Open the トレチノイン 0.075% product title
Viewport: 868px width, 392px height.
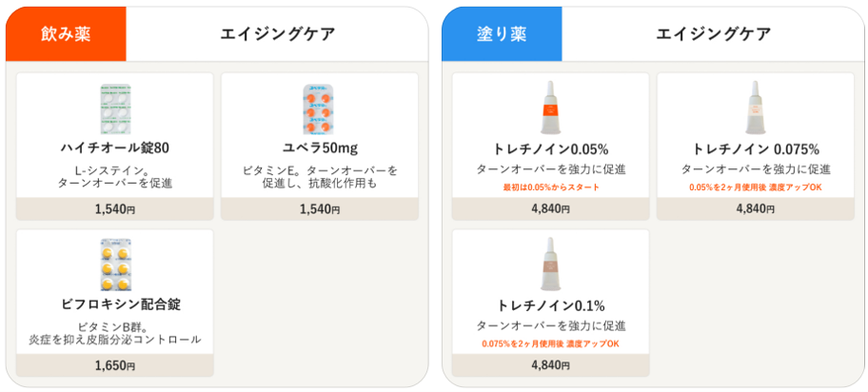coord(755,149)
